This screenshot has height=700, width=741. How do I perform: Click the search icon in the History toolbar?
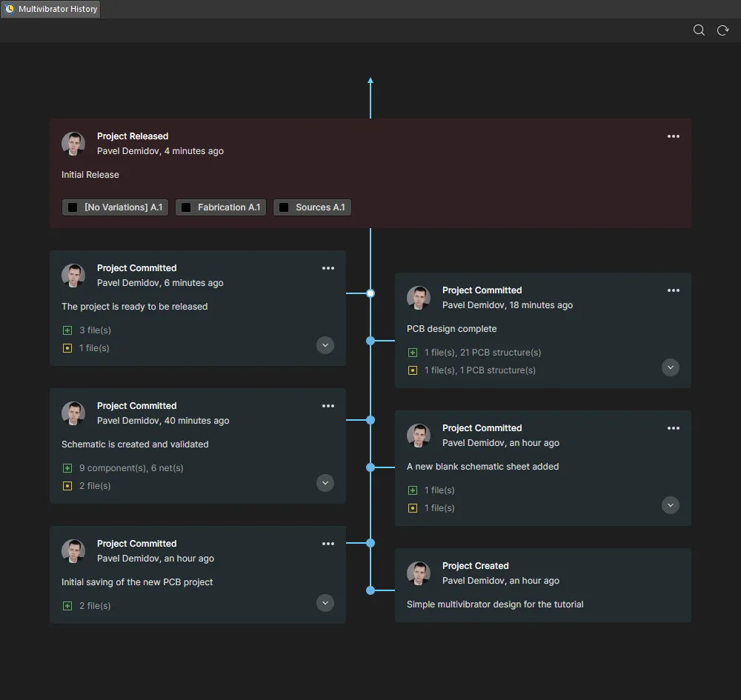point(699,30)
